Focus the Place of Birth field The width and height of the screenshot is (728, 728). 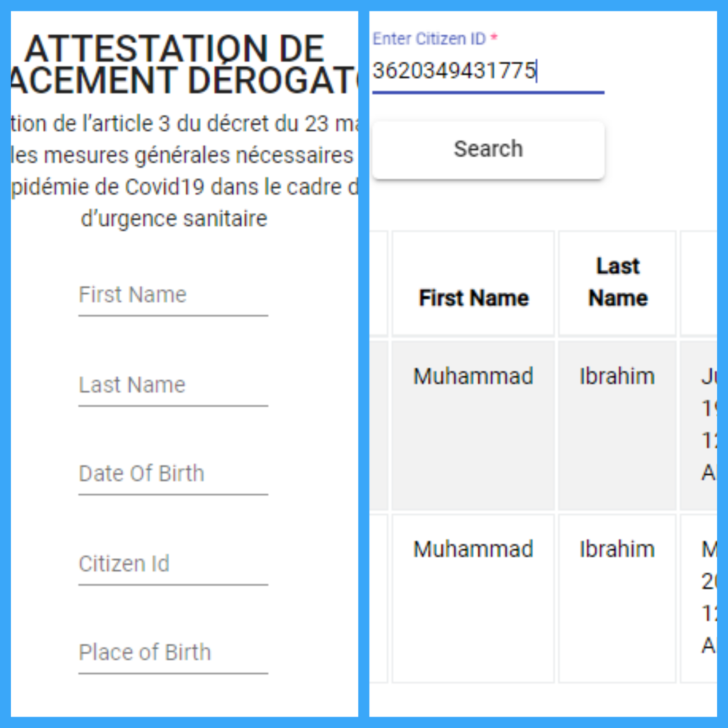(173, 653)
